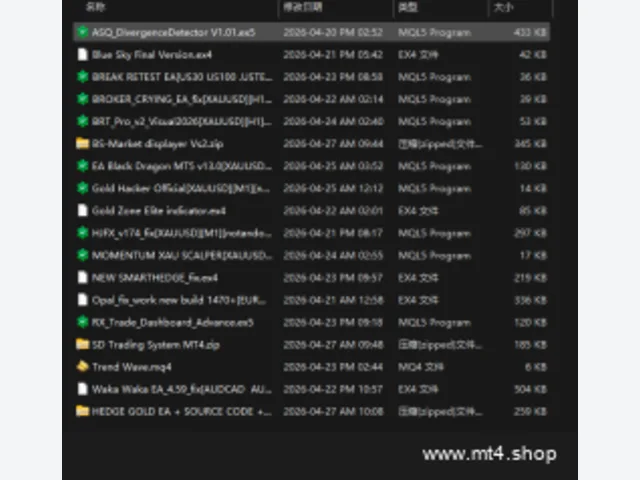Select file name MOMENTUM XAU SCALPER
The image size is (640, 480).
pyautogui.click(x=182, y=256)
